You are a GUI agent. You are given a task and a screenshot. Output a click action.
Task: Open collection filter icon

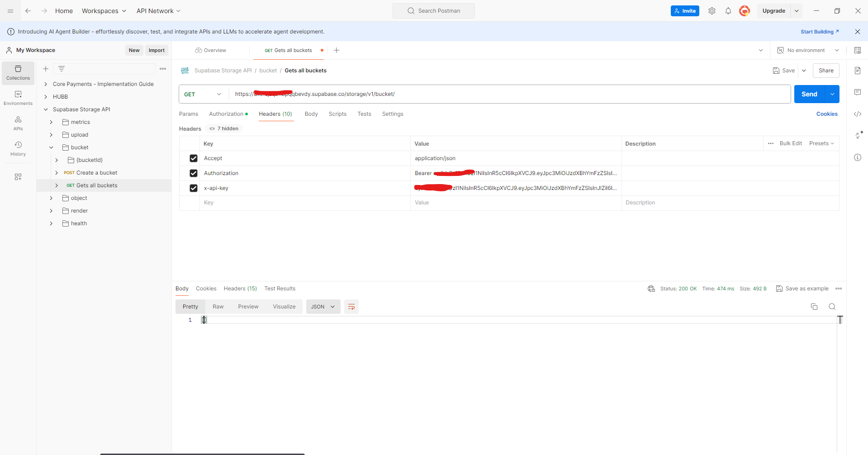(x=62, y=69)
